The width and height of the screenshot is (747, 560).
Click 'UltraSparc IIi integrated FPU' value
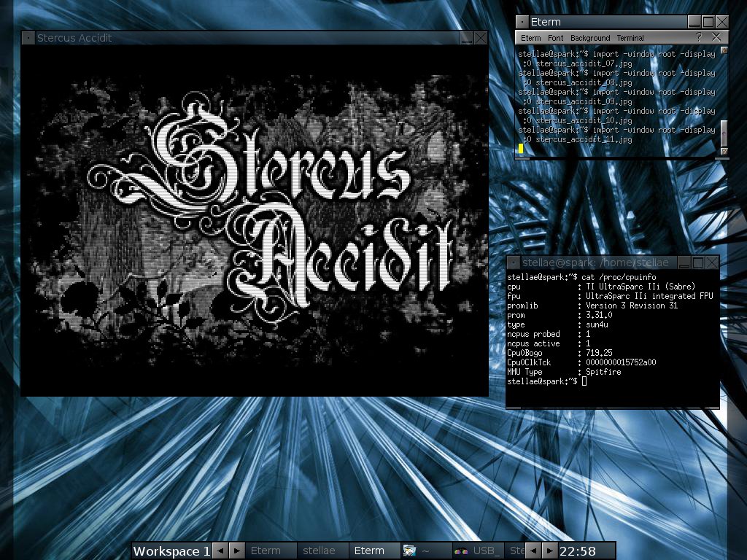coord(649,296)
